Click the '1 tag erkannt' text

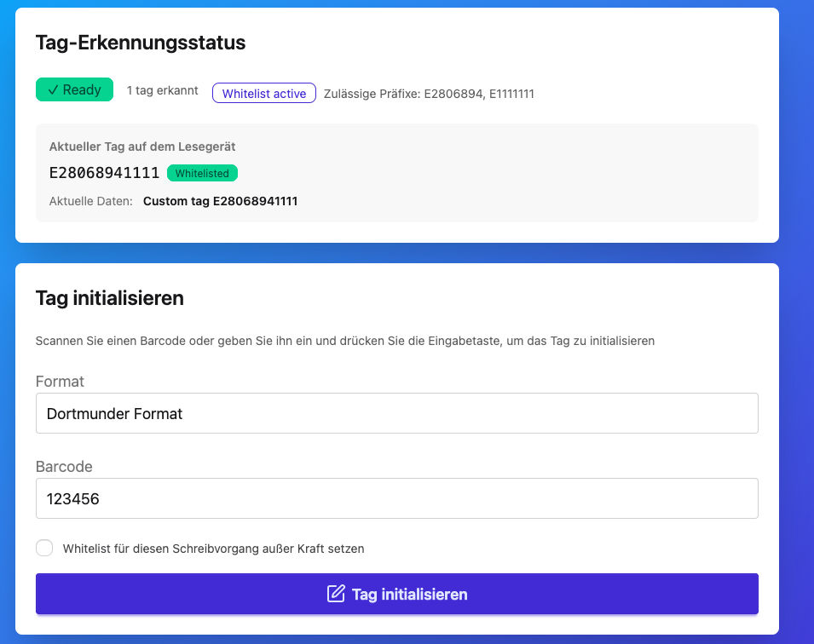(x=162, y=90)
